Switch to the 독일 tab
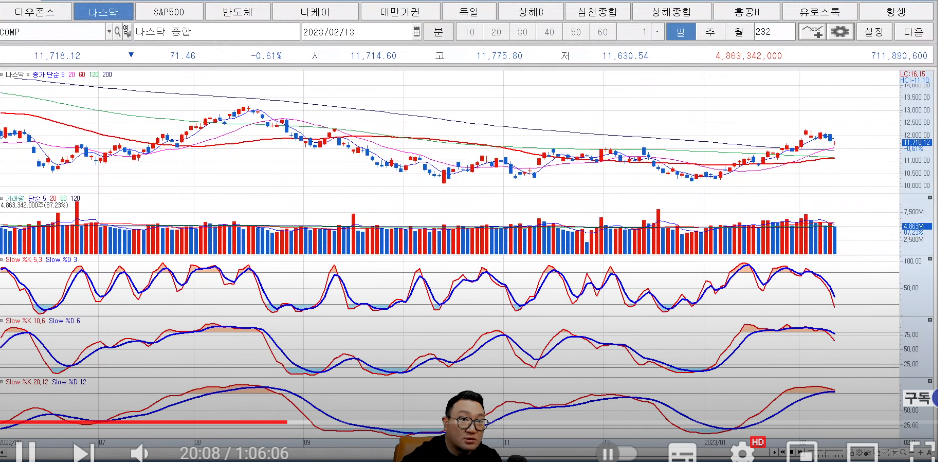The width and height of the screenshot is (938, 462). point(470,11)
